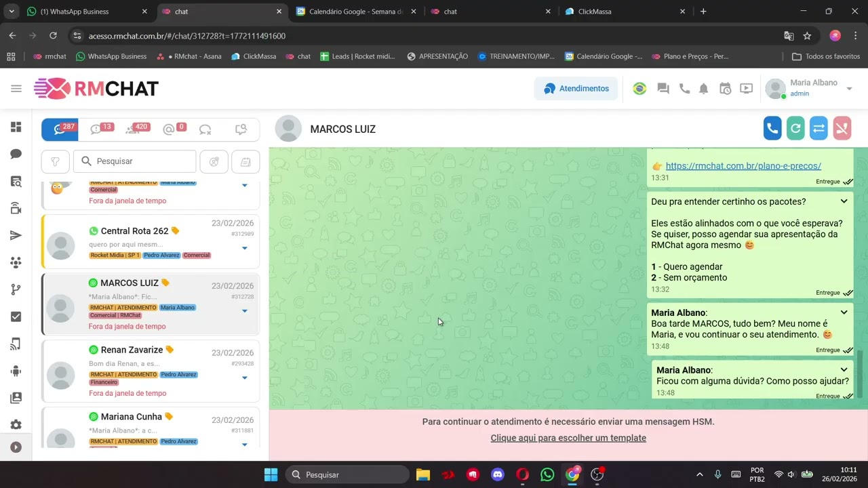
Task: Open the video call sidebar icon
Action: 16,209
